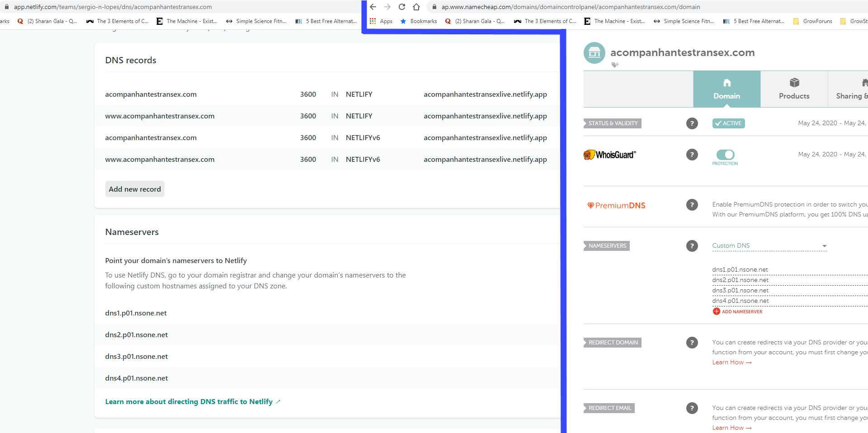The width and height of the screenshot is (868, 433).
Task: Open the Custom DNS nameserver dropdown
Action: tap(769, 246)
